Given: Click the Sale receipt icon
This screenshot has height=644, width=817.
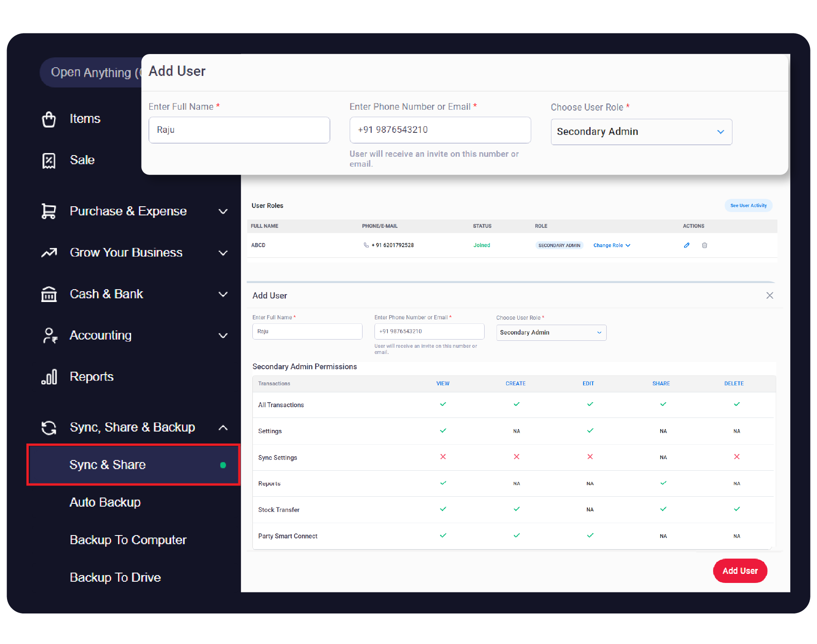Looking at the screenshot, I should pos(49,160).
